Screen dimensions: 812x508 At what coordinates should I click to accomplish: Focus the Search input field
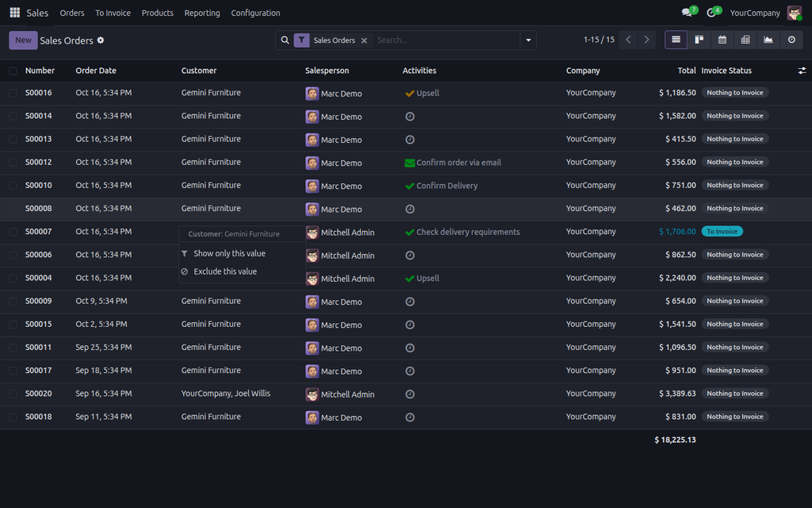coord(446,40)
